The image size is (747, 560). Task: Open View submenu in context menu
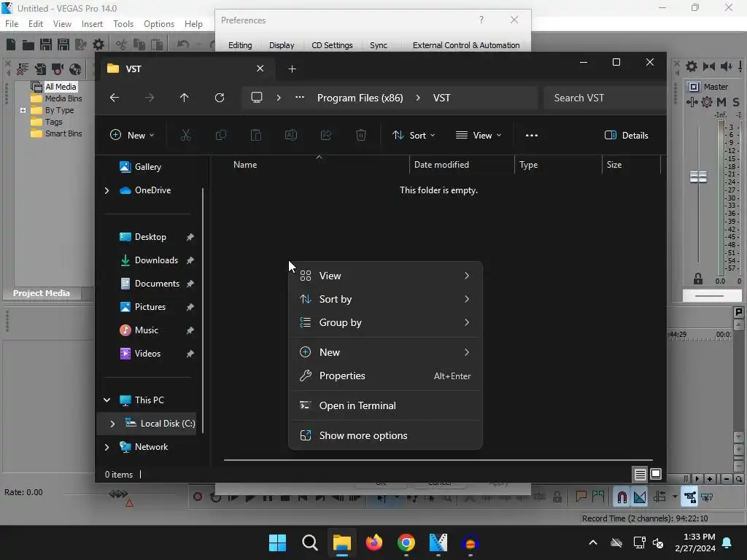(385, 276)
